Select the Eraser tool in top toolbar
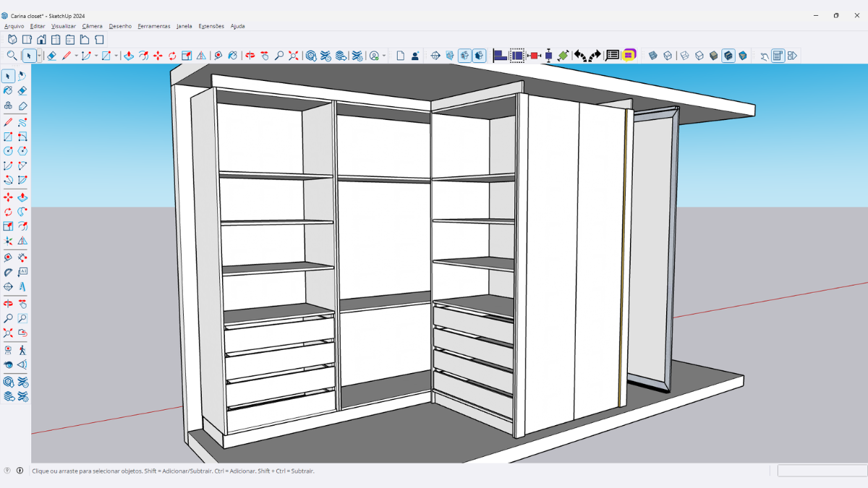Viewport: 868px width, 488px height. coord(51,56)
